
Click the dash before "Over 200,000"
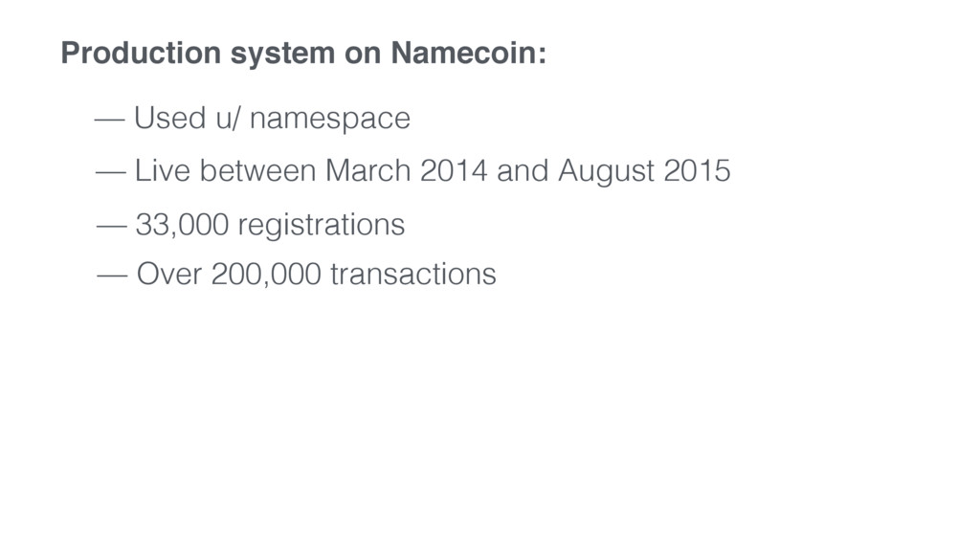(x=113, y=275)
